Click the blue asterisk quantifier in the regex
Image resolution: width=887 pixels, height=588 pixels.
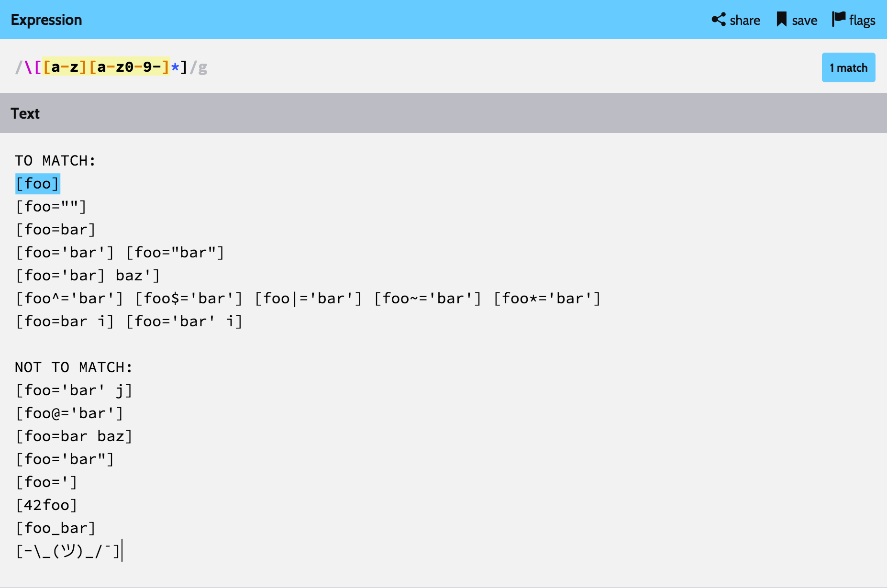click(175, 67)
